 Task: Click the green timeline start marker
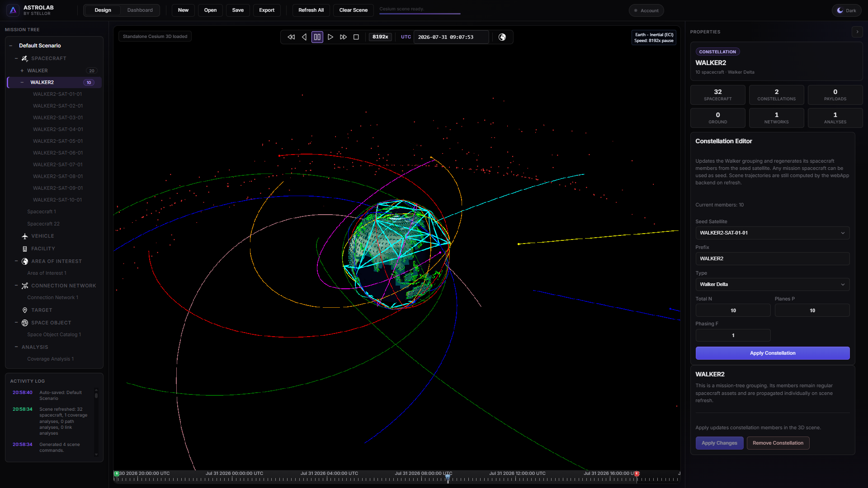(117, 474)
